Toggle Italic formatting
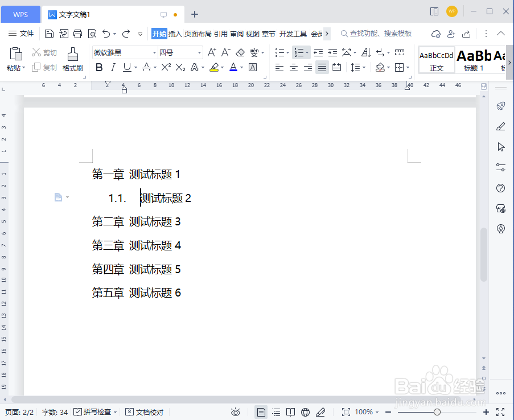Viewport: 514px width, 420px height. pyautogui.click(x=113, y=67)
